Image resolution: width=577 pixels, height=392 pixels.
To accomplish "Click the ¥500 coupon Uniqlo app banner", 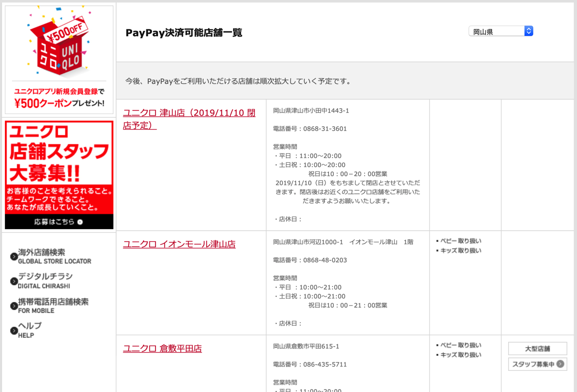I will click(x=59, y=60).
